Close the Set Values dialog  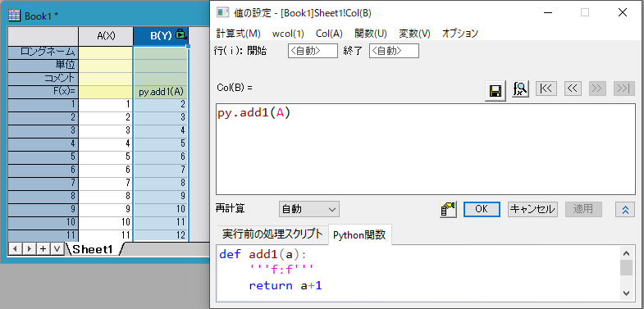coord(623,13)
